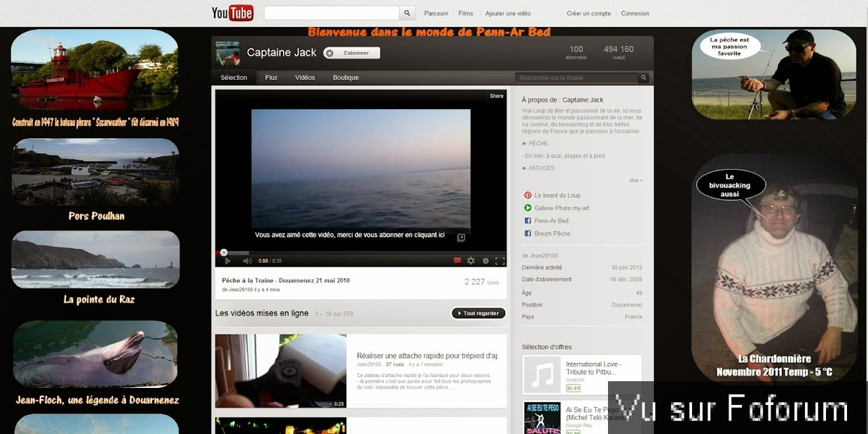Select Facebook icon beside Breizh Pêche
This screenshot has height=434, width=868.
pyautogui.click(x=527, y=234)
